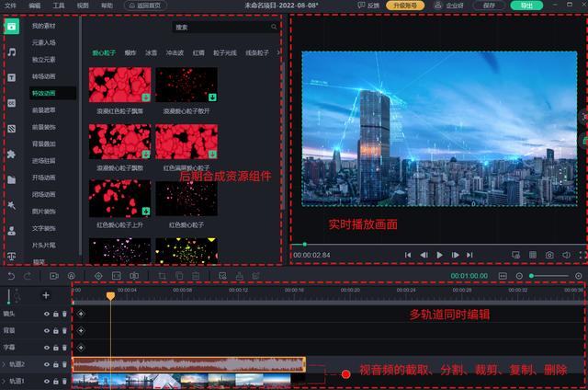Screen dimensions: 588x390
Task: Toggle visibility of the 轨道1 track
Action: coord(47,382)
